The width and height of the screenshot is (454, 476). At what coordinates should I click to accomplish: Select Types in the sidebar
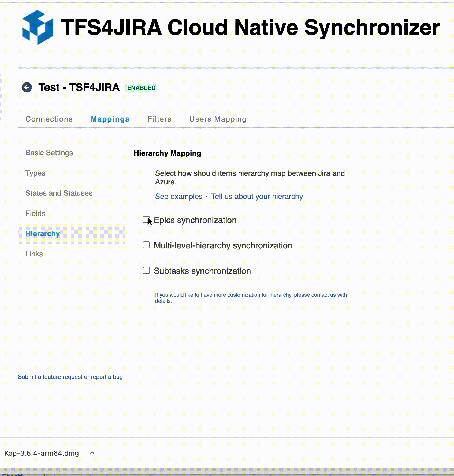click(x=35, y=173)
